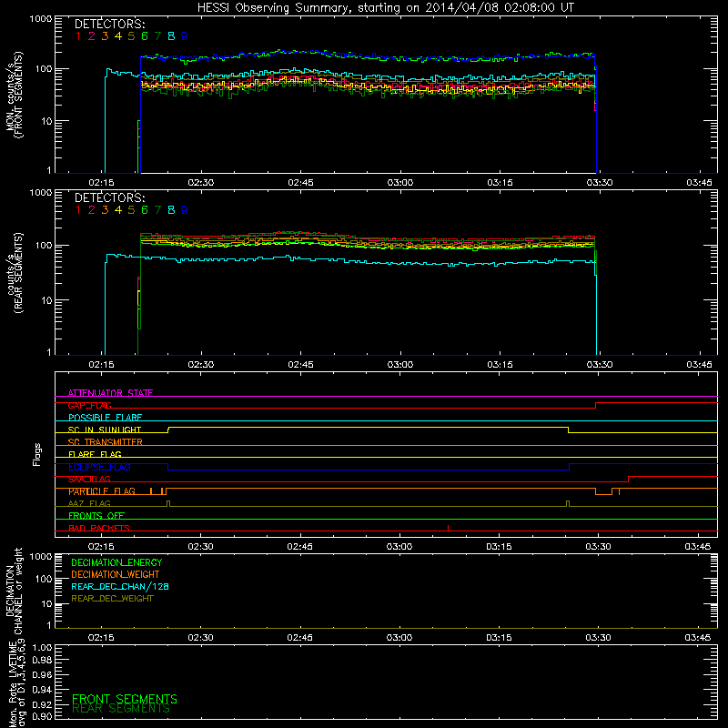The image size is (728, 728).
Task: Click the REAR SEGMENTS livetime legend text
Action: pyautogui.click(x=121, y=709)
